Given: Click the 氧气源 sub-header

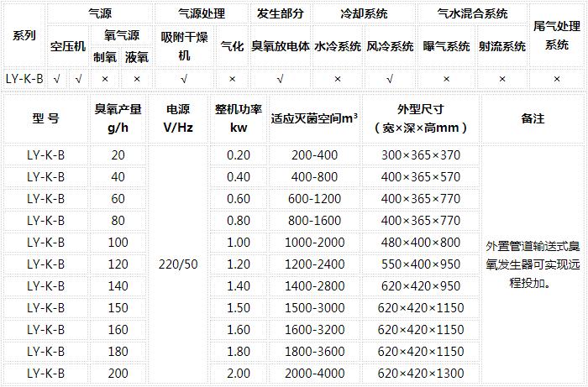Looking at the screenshot, I should pos(122,35).
